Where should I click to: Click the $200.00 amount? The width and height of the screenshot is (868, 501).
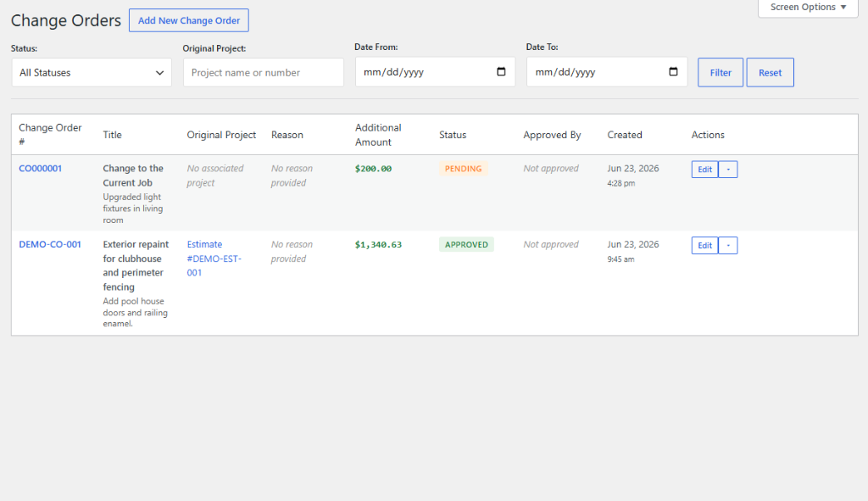click(x=373, y=169)
